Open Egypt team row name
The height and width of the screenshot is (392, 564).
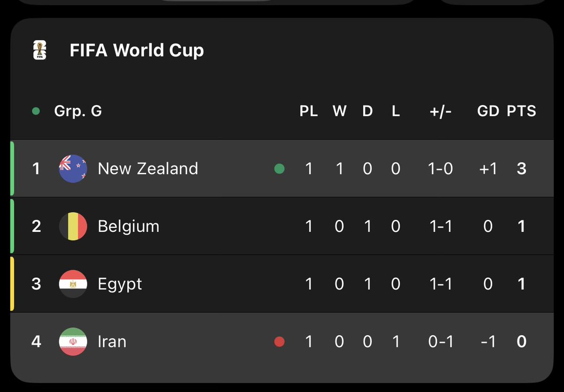click(120, 284)
